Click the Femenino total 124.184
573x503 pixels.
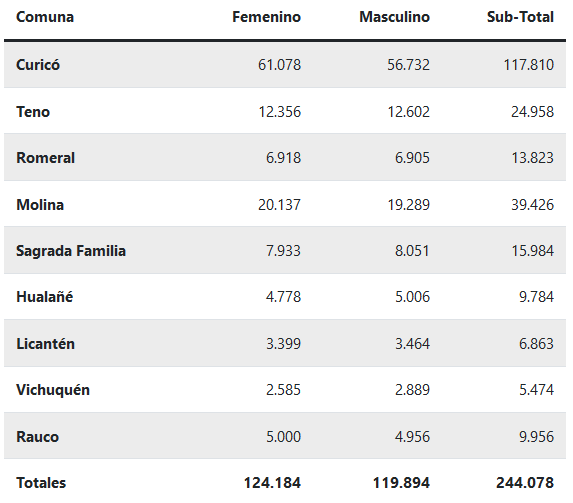point(272,483)
